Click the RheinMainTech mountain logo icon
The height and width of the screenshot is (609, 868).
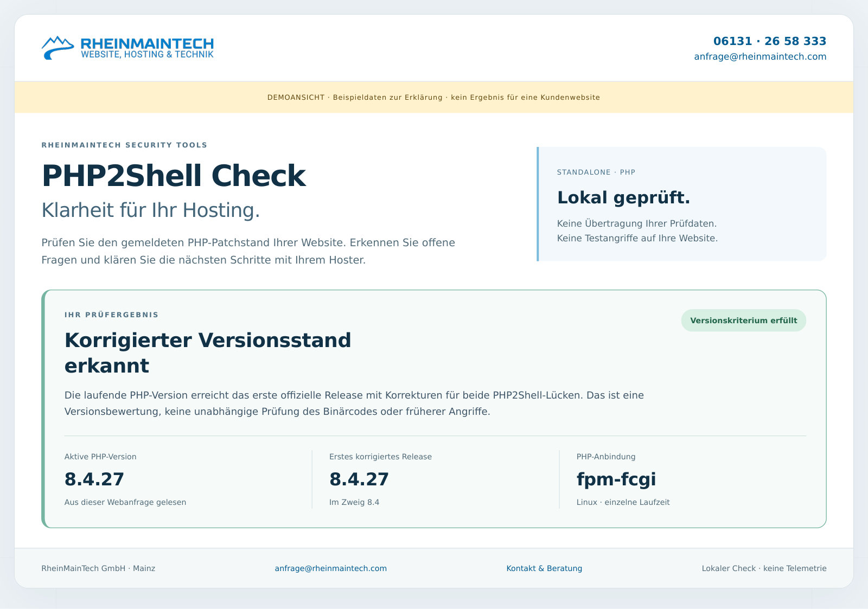58,48
